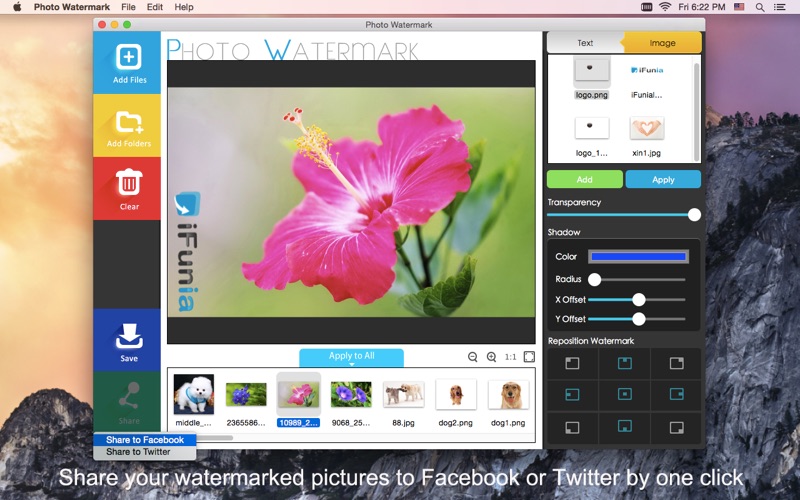Viewport: 800px width, 500px height.
Task: Choose Share to Facebook
Action: coord(144,440)
